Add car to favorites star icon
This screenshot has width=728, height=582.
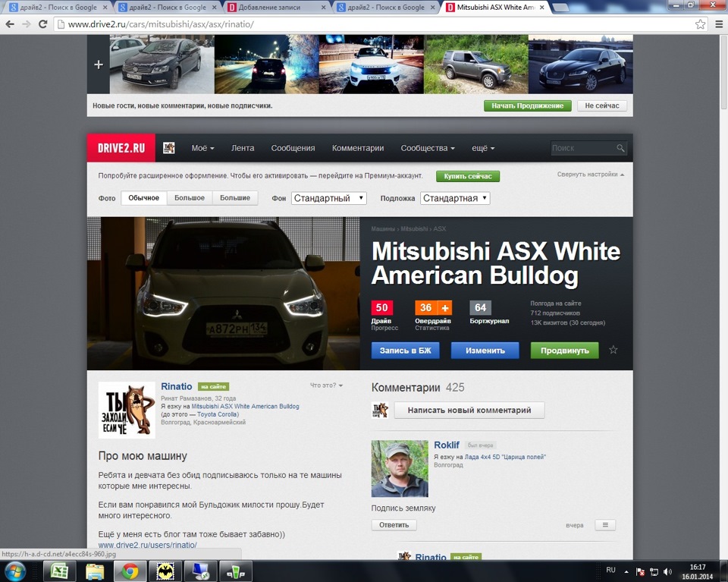point(613,350)
